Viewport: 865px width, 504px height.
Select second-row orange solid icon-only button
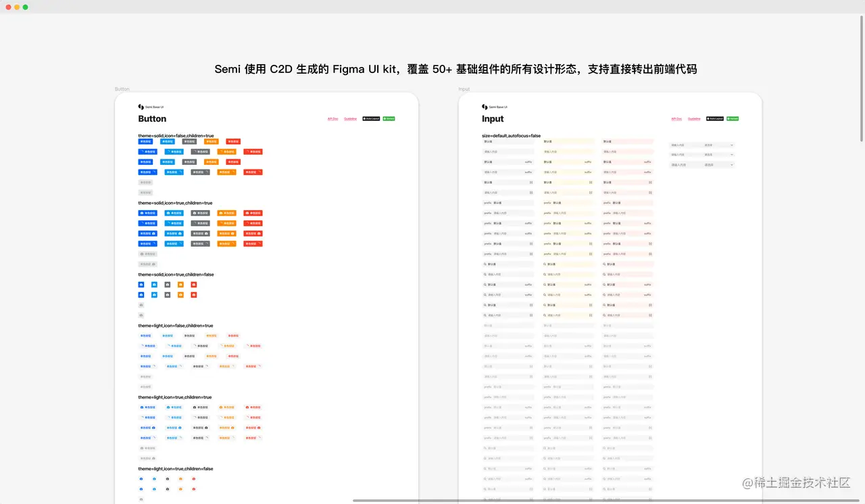point(180,295)
